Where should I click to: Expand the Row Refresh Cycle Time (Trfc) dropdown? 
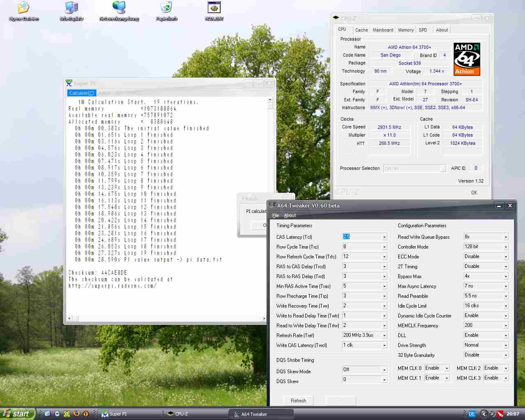coord(384,257)
